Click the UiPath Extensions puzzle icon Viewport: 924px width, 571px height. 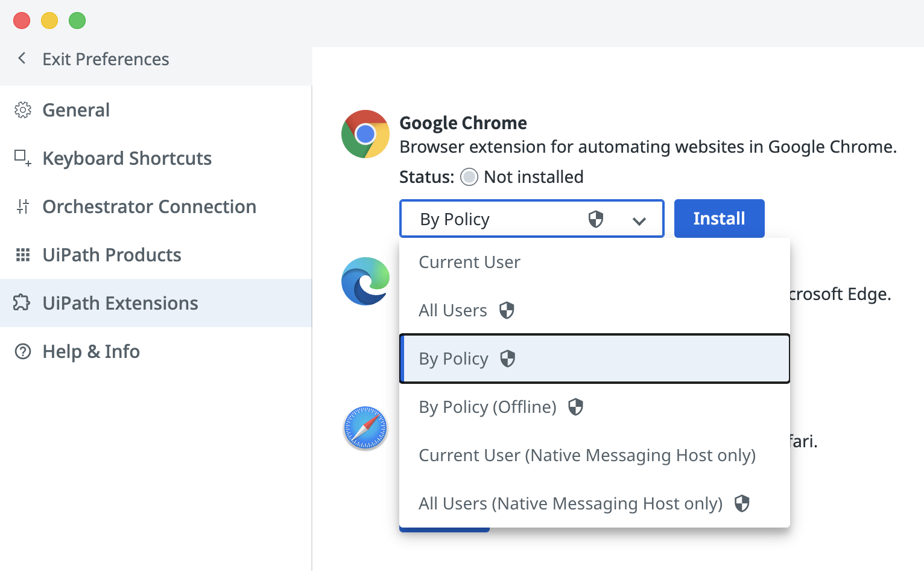[x=22, y=302]
